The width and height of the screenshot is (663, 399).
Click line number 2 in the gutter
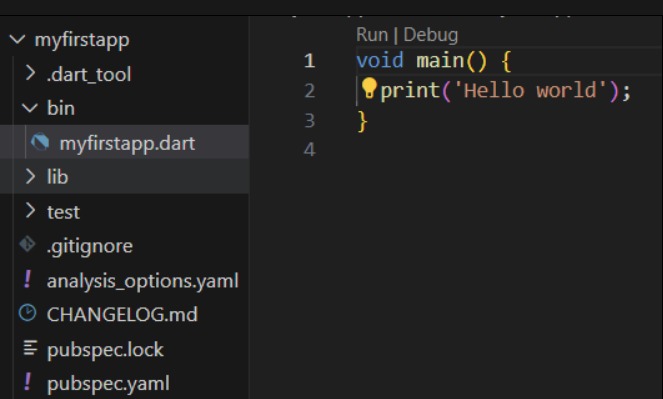pos(310,90)
